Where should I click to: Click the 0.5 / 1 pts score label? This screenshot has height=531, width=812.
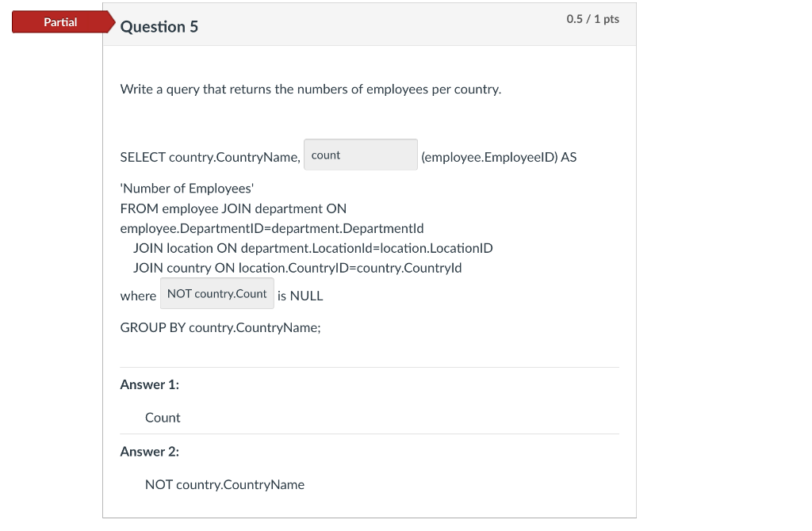pos(591,19)
